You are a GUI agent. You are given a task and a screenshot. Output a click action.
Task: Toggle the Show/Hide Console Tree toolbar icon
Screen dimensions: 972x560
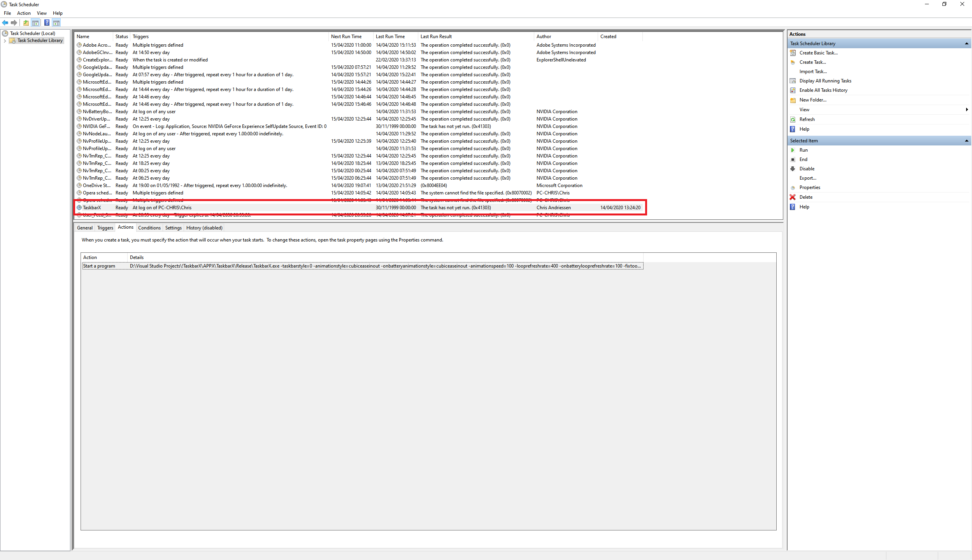pyautogui.click(x=35, y=23)
